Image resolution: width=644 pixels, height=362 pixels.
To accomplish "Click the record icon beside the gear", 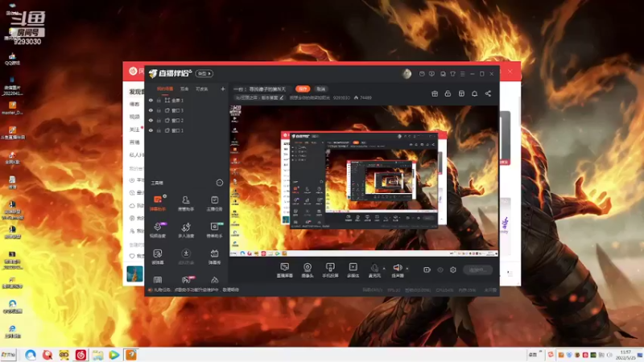I will [427, 269].
